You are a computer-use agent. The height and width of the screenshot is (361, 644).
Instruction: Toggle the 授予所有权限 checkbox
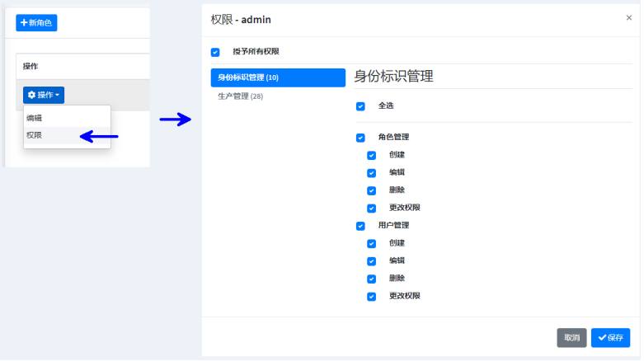[215, 52]
